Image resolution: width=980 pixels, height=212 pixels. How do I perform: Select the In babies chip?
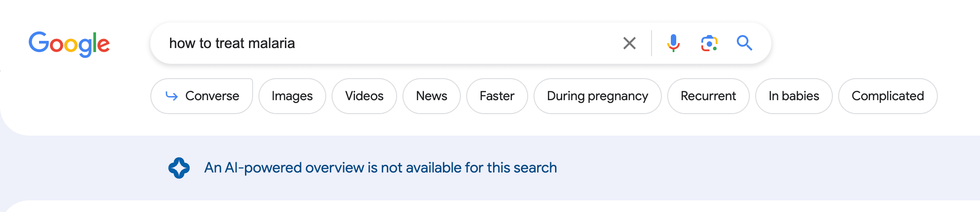click(x=794, y=96)
